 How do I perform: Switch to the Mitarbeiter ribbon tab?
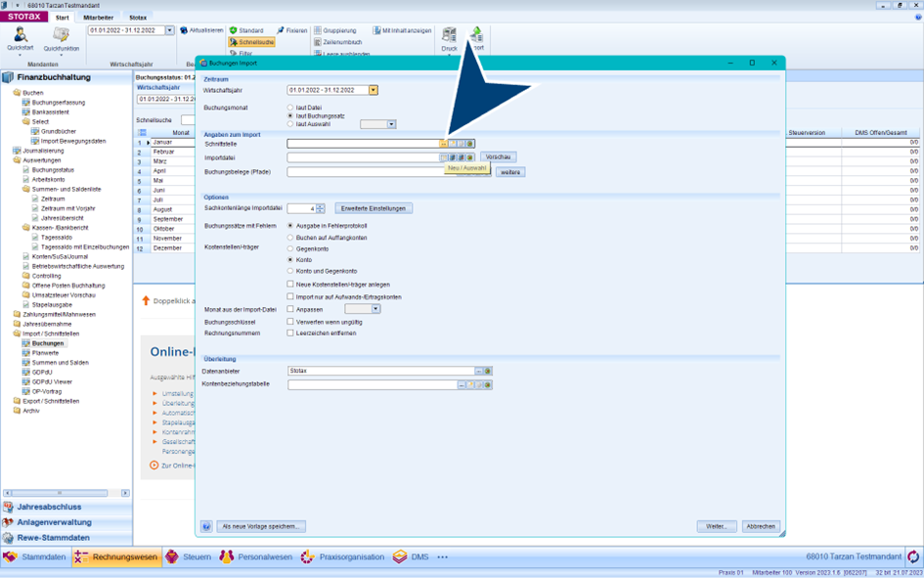point(98,18)
